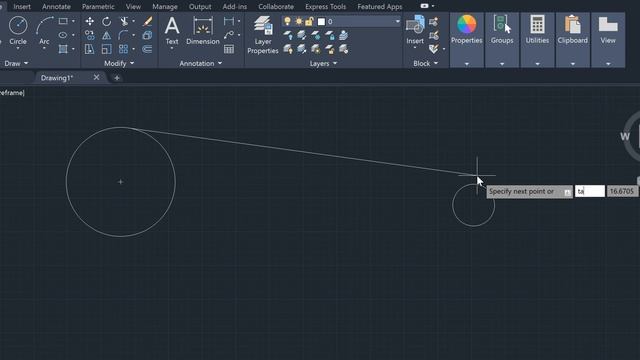Viewport: 640px width, 360px height.
Task: Switch to the Parametric ribbon tab
Action: 98,7
